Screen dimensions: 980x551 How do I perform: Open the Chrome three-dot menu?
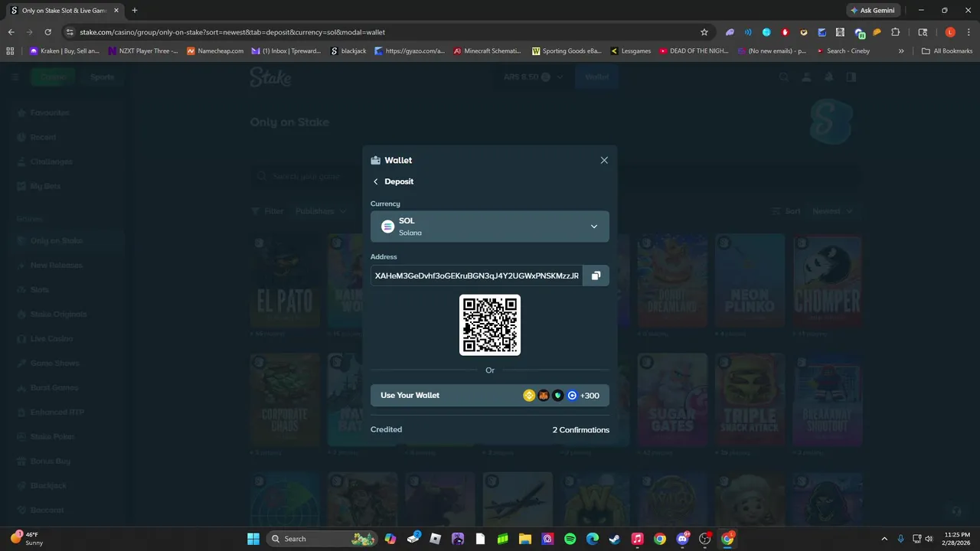pos(969,32)
